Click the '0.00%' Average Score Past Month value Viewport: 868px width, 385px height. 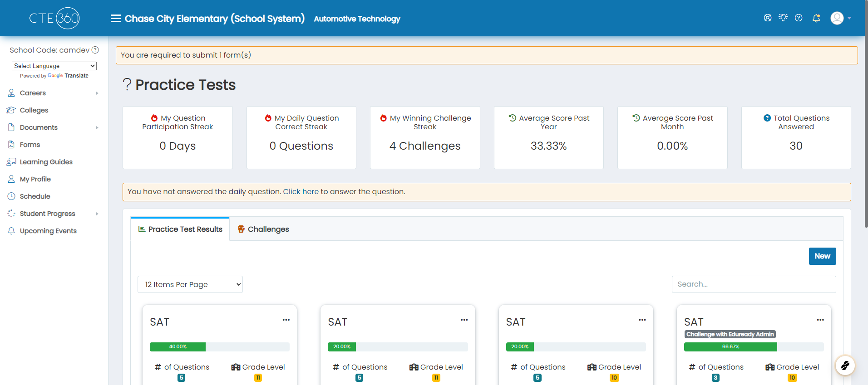click(672, 146)
